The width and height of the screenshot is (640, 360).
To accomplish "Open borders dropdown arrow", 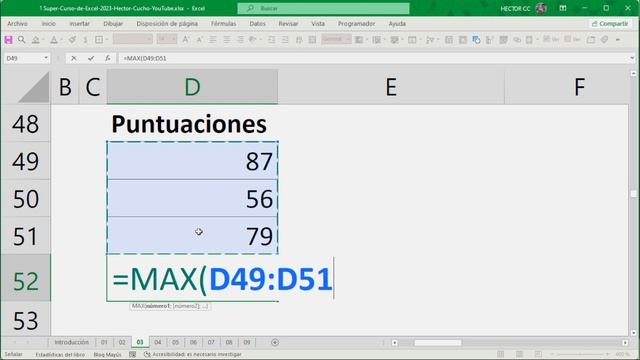I will point(107,40).
